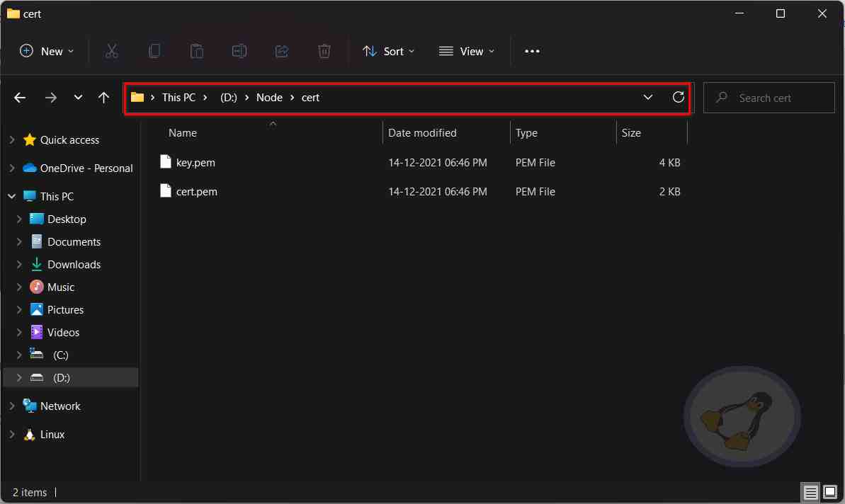The width and height of the screenshot is (845, 504).
Task: Click the 4 KB size of key.pem
Action: pos(669,163)
